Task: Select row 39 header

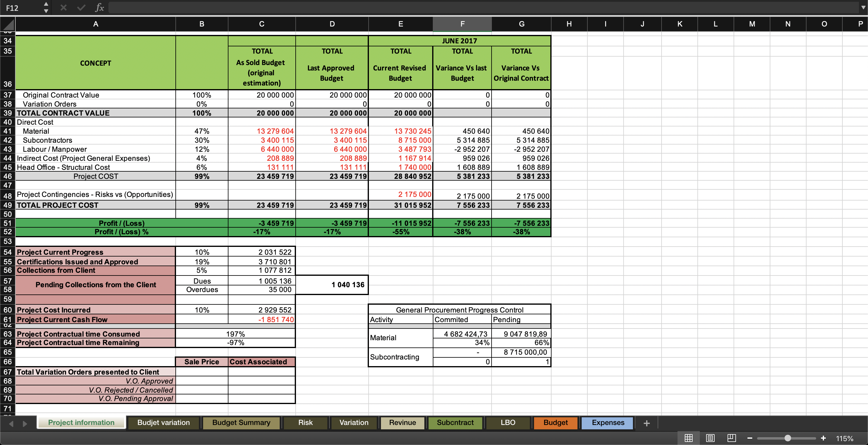Action: click(x=8, y=113)
